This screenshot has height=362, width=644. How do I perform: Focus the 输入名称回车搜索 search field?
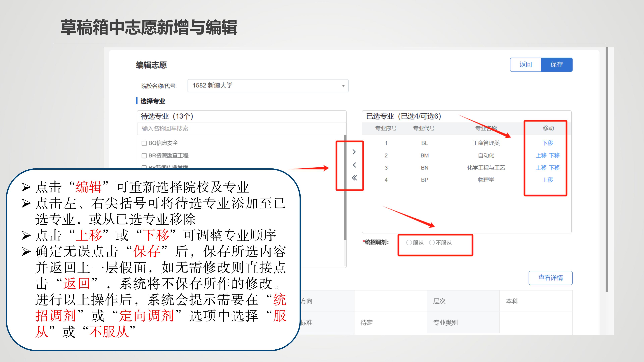pyautogui.click(x=241, y=129)
